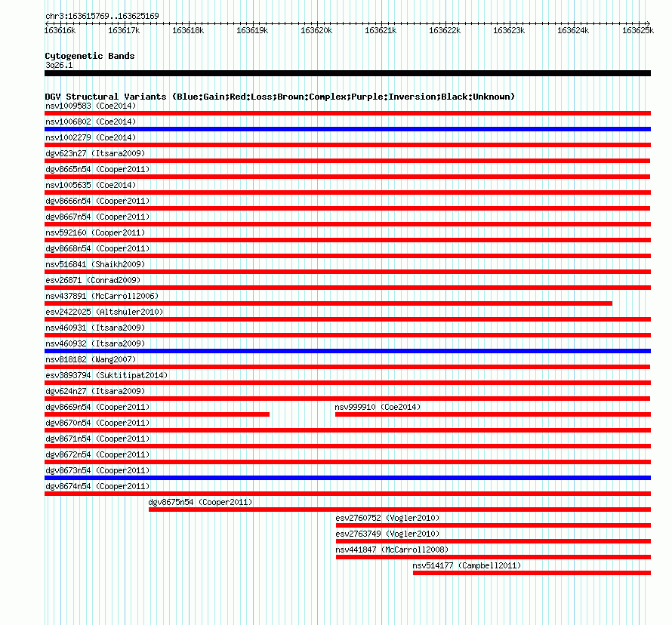Screen dimensions: 672x625
Task: Click the black 3q26.1 cytogenetic band bar
Action: click(347, 73)
